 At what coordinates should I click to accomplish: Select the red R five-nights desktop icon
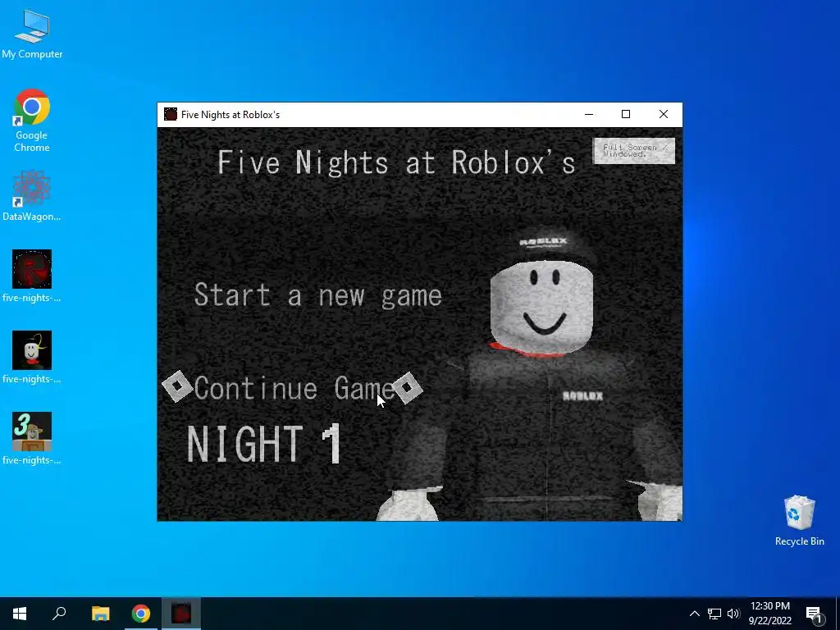coord(32,276)
